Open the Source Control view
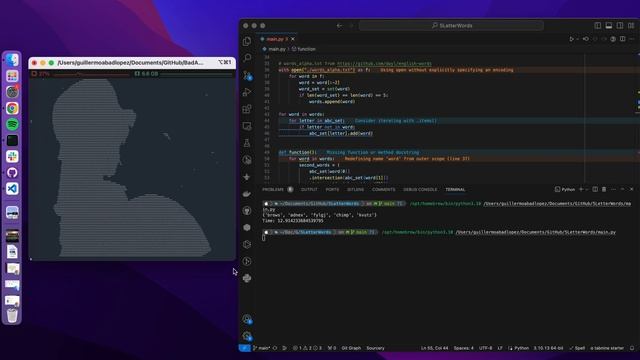 tap(247, 75)
